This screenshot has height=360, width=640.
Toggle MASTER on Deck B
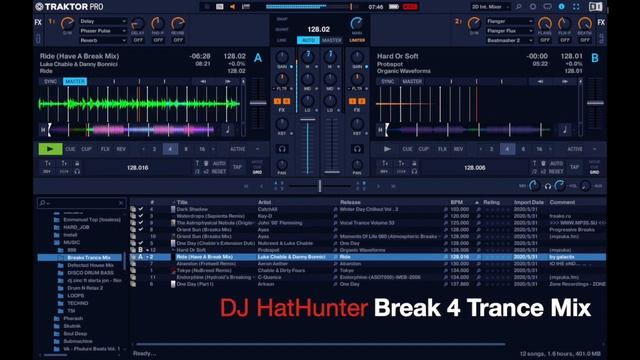(412, 82)
